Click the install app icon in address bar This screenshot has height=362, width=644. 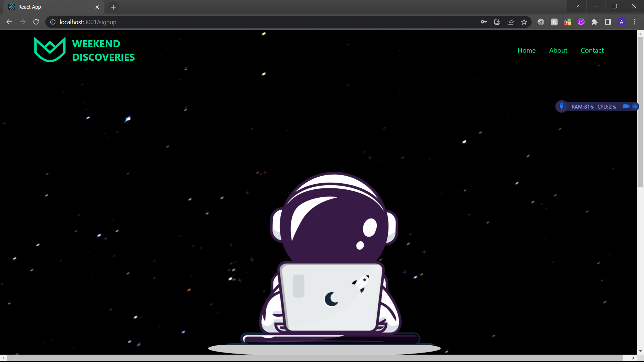click(x=497, y=22)
